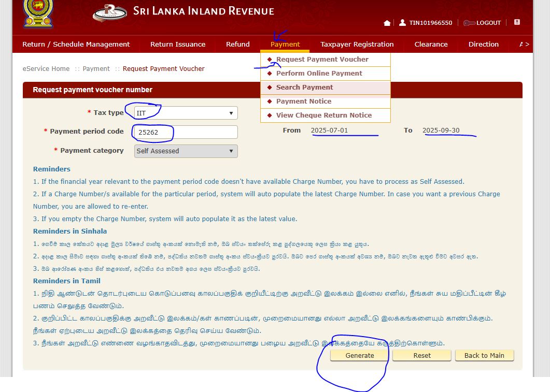550x392 pixels.
Task: Click the exclamation alert icon in header
Action: pyautogui.click(x=517, y=22)
